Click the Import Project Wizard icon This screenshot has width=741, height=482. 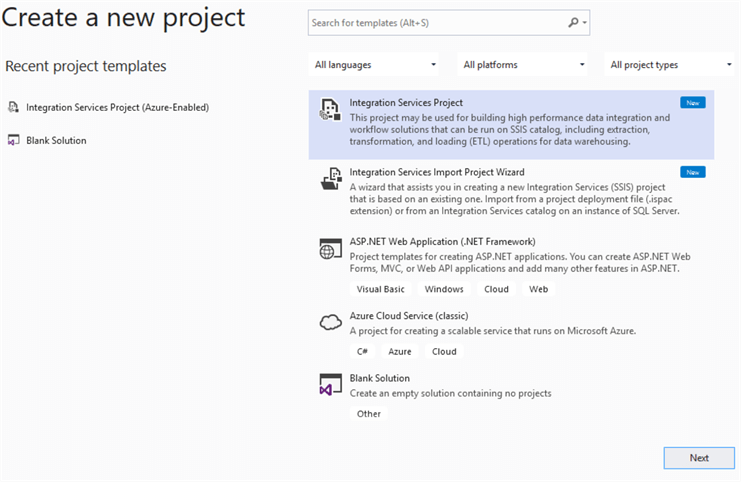click(330, 180)
